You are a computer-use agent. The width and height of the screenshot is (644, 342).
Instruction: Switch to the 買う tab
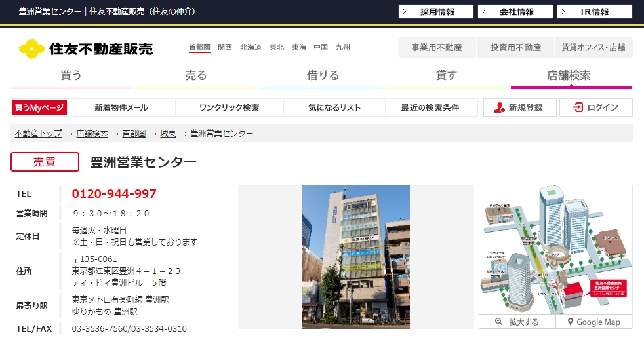[x=71, y=76]
